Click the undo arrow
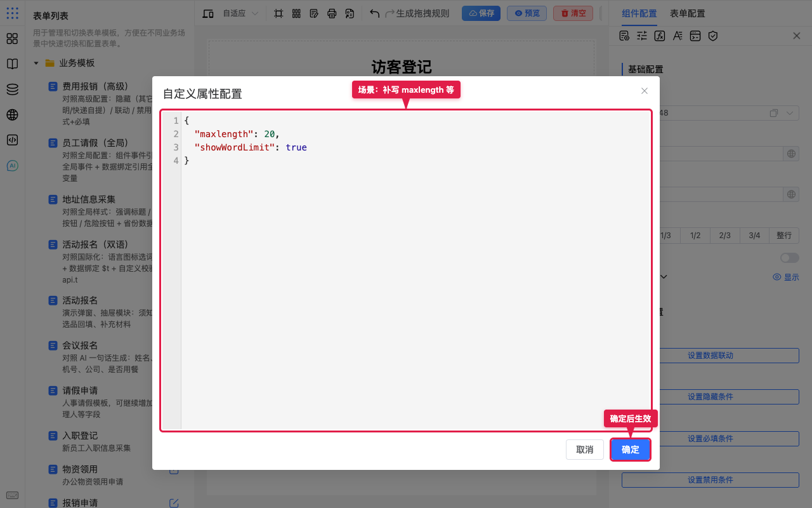 (x=374, y=13)
